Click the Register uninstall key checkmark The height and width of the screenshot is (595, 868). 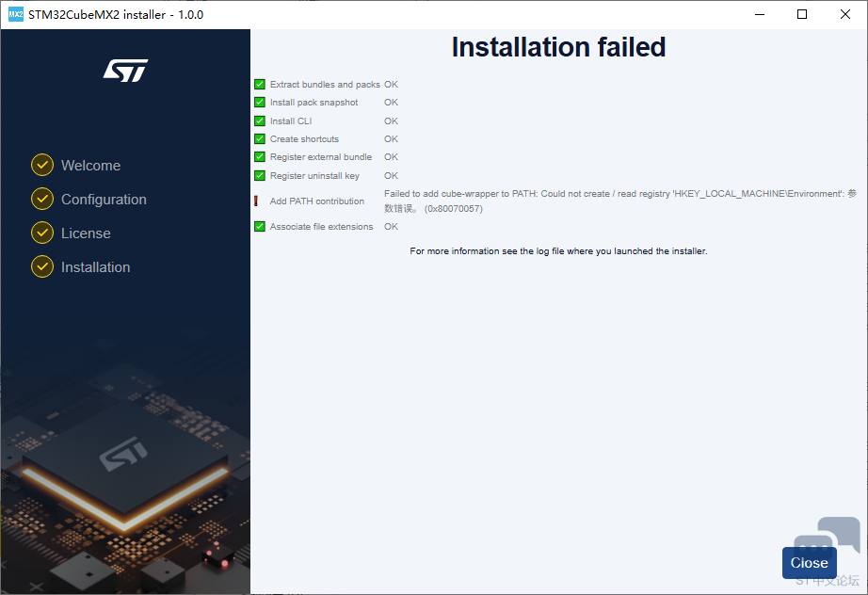click(259, 175)
